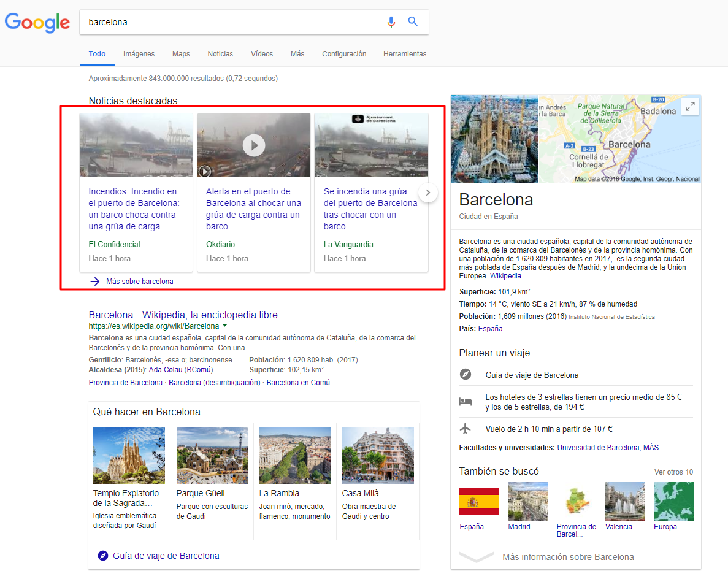The image size is (728, 571).
Task: Open Barcelona (desambiguación) sitelink
Action: coord(215,383)
